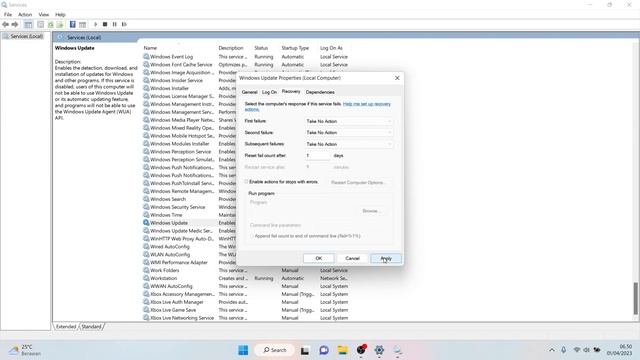Viewport: 640px width, 360px height.
Task: Toggle Show/Hide Action Pane toolbar icon
Action: click(82, 24)
